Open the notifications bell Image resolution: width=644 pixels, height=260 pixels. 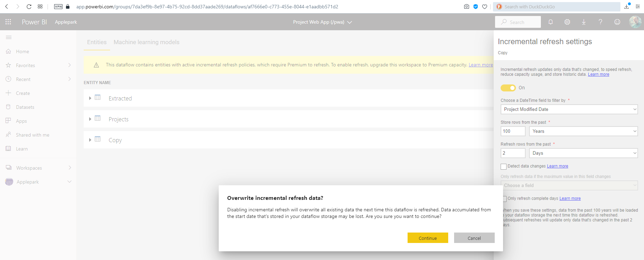[551, 22]
